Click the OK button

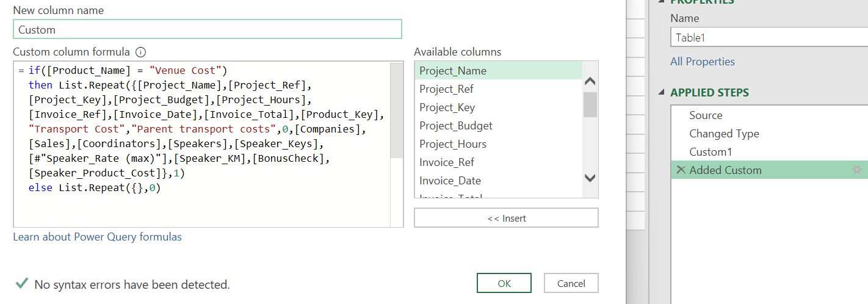pos(504,283)
